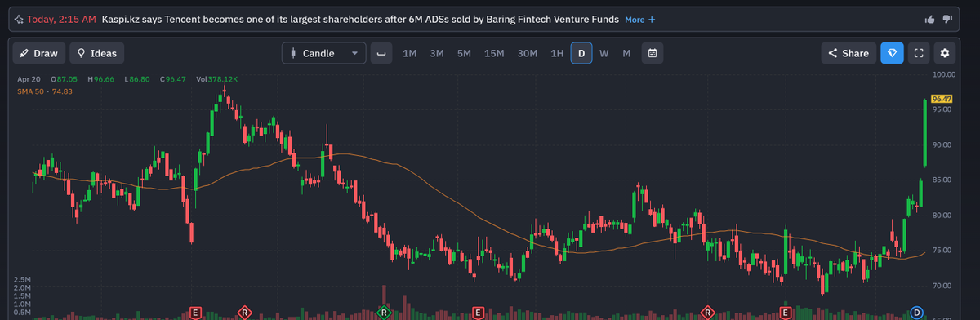Open the Draw tools

point(39,53)
